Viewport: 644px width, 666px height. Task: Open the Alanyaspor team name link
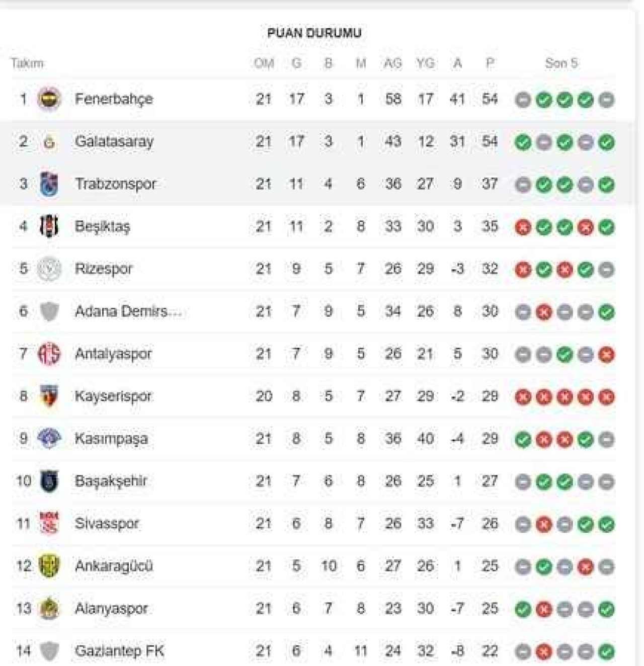tap(111, 609)
